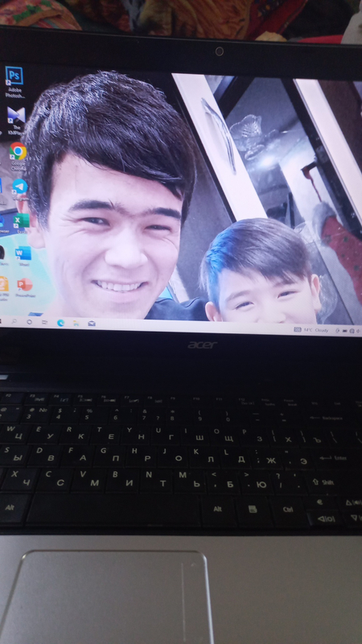The height and width of the screenshot is (644, 362).
Task: Launch The KMPlayer desktop shortcut
Action: click(x=15, y=121)
